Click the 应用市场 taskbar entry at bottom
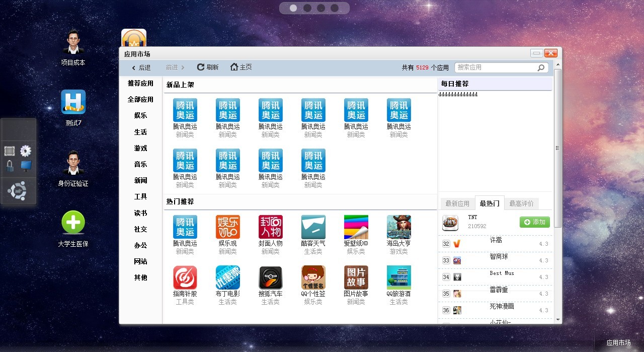 point(618,343)
